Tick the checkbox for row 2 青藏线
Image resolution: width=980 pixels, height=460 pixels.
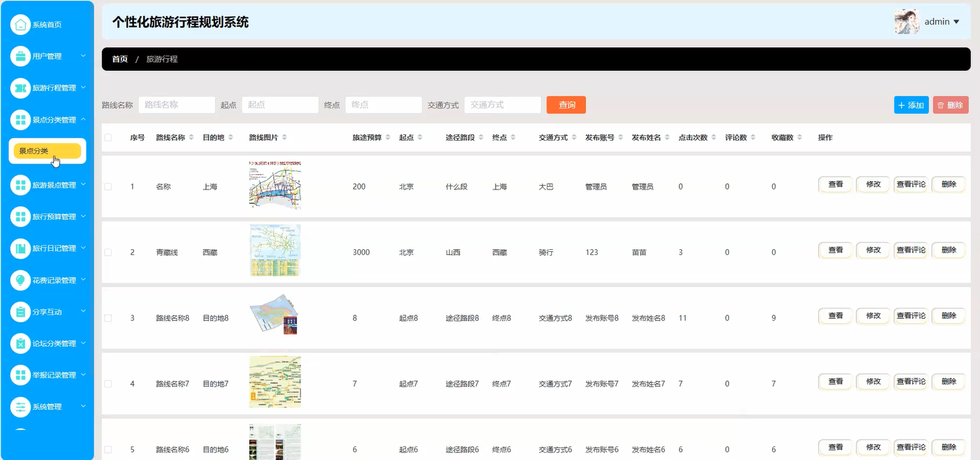pyautogui.click(x=108, y=252)
